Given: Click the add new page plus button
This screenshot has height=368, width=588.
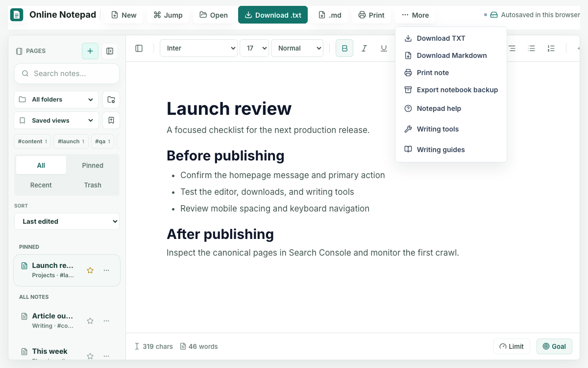Looking at the screenshot, I should 90,51.
